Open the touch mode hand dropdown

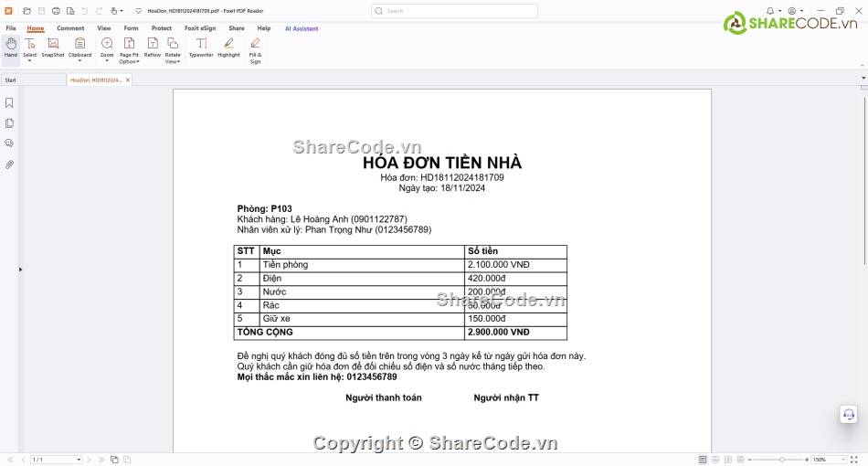coord(116,11)
